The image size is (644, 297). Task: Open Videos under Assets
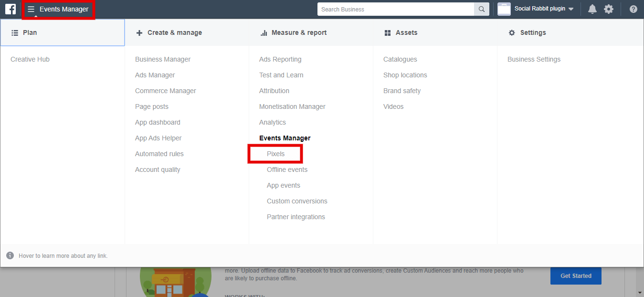(393, 106)
